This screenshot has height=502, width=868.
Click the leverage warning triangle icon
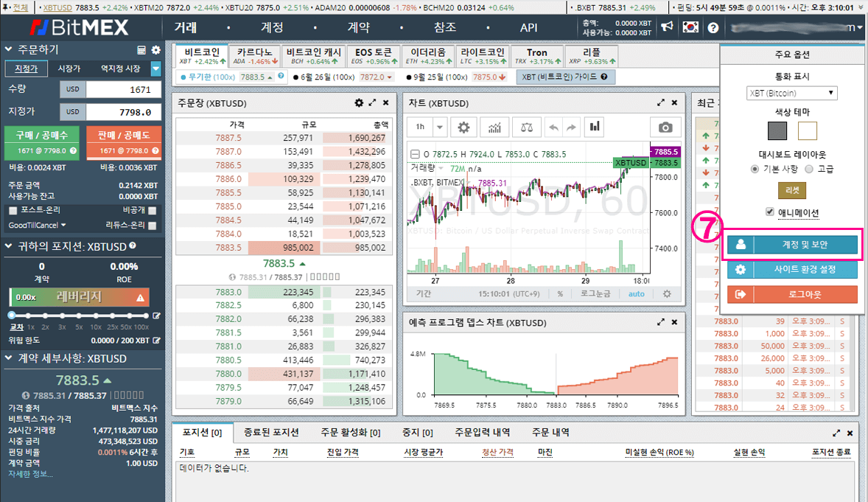point(140,298)
